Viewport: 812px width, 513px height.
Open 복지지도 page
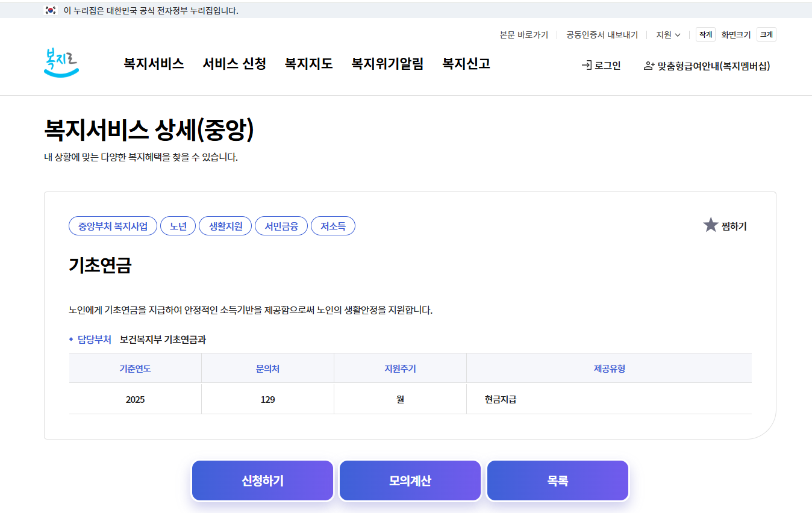[308, 64]
